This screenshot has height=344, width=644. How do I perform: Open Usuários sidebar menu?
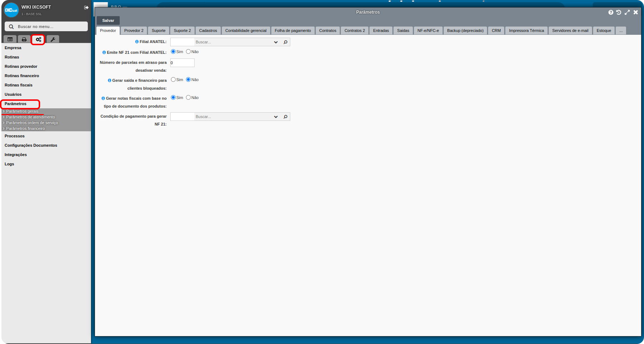coord(13,94)
